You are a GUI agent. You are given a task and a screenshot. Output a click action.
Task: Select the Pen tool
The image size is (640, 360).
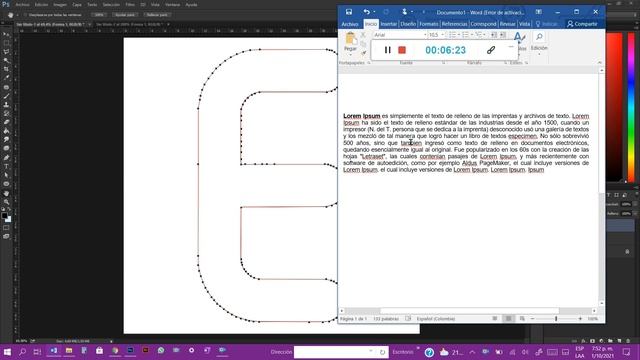pos(6,158)
